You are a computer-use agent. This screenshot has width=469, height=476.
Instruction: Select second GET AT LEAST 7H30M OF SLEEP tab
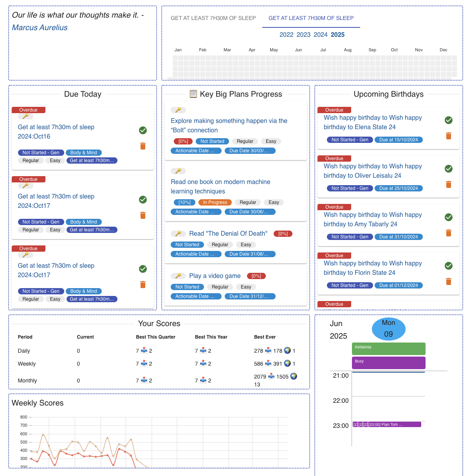[311, 18]
